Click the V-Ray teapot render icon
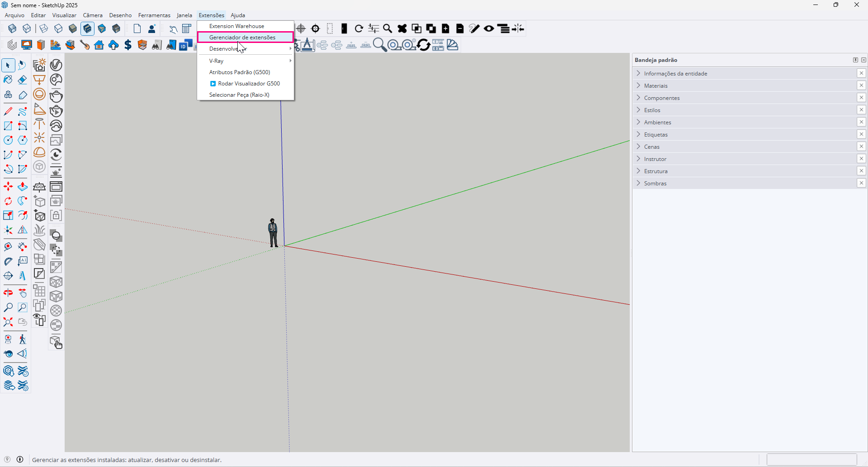Image resolution: width=868 pixels, height=467 pixels. 56,96
